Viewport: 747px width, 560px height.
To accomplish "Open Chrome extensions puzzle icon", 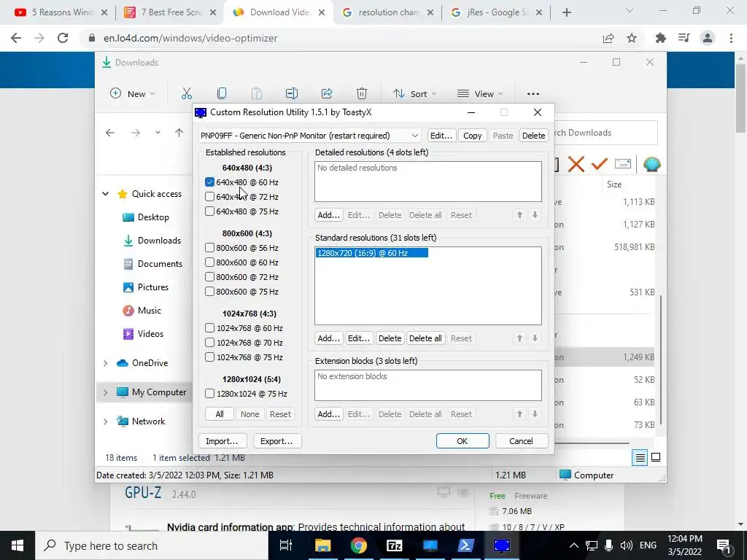I will (660, 38).
